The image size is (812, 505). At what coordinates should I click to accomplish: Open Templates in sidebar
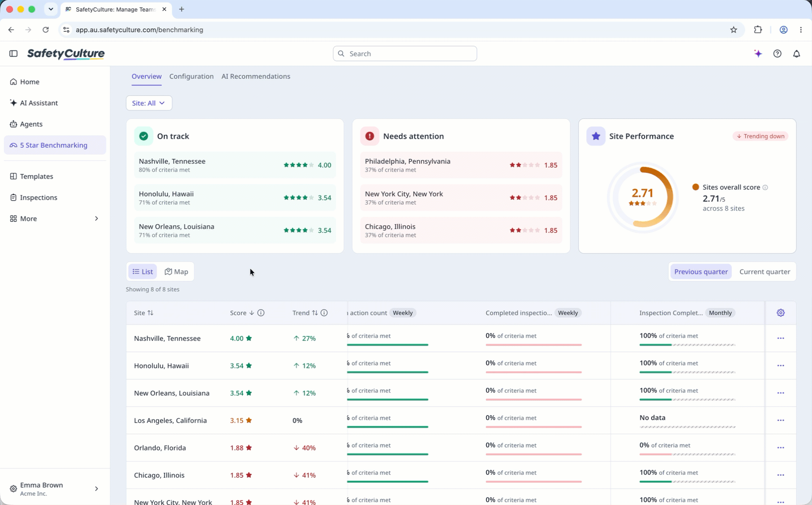click(55, 177)
